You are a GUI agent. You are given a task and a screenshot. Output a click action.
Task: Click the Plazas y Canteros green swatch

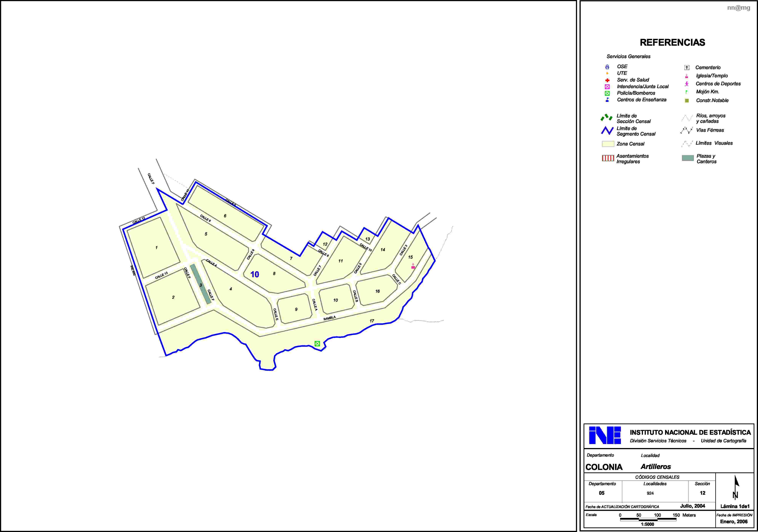click(688, 158)
